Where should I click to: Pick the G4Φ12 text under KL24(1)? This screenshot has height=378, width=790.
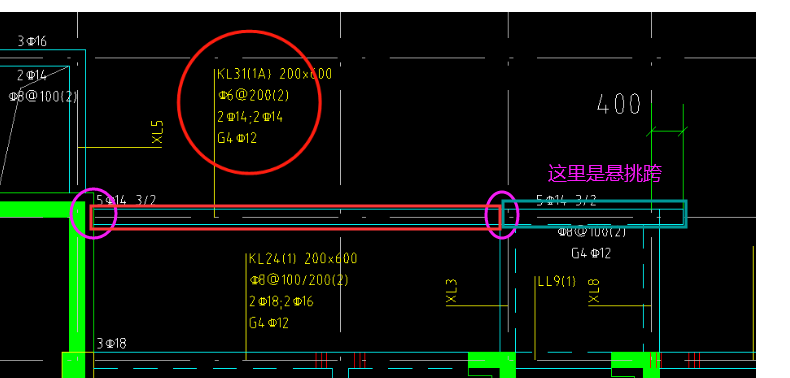tap(269, 323)
